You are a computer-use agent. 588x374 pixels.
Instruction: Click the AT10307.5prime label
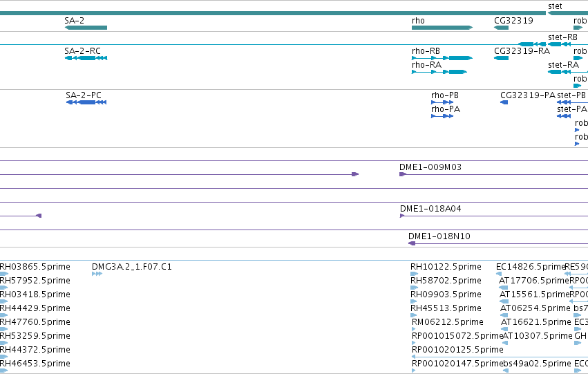538,336
